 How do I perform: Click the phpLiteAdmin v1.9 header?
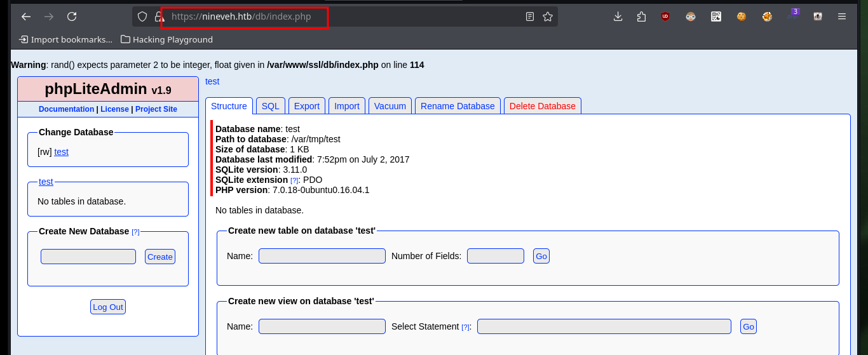[x=108, y=89]
